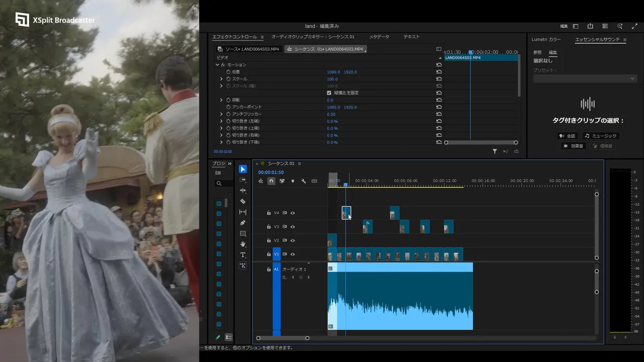Toggle V2 track visibility eye

point(292,240)
